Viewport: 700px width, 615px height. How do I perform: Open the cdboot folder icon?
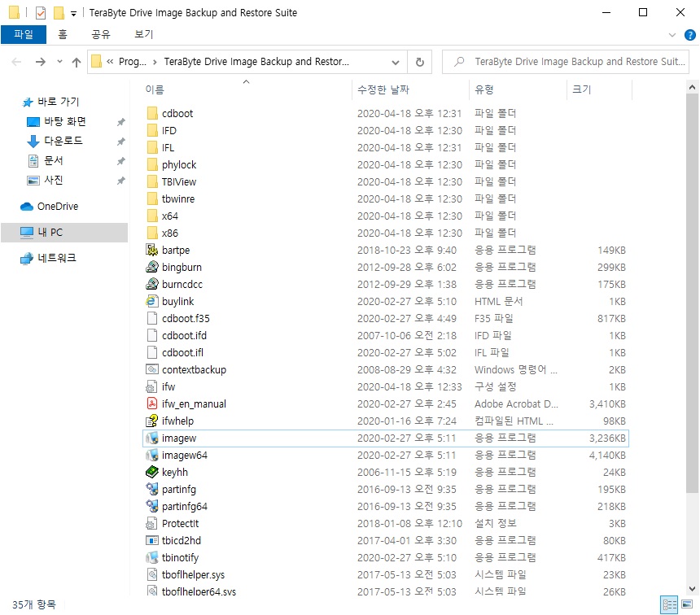152,113
